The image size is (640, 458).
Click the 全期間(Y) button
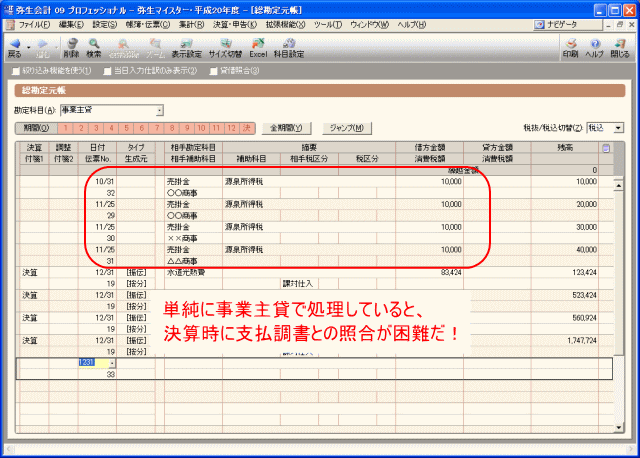[x=286, y=128]
